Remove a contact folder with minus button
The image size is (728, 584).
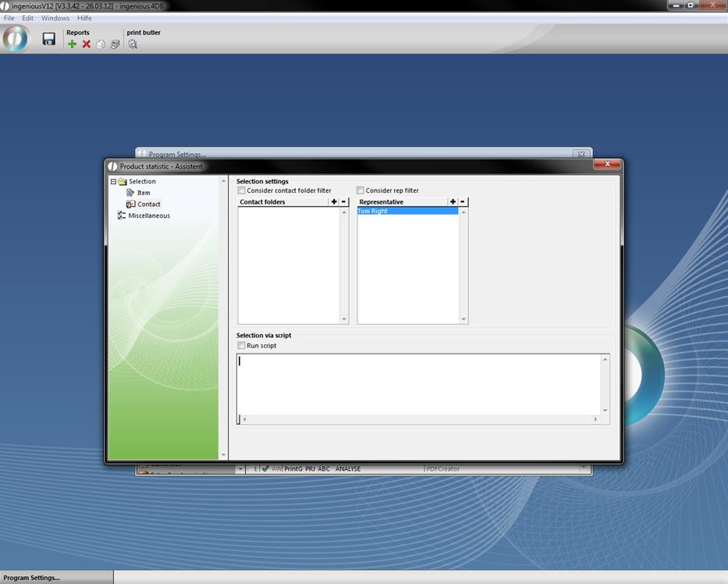pyautogui.click(x=344, y=201)
